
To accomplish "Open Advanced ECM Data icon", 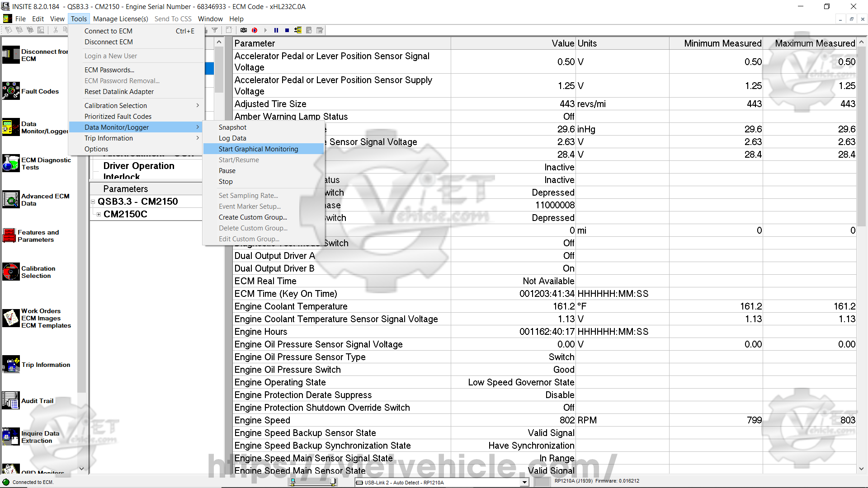I will 11,199.
